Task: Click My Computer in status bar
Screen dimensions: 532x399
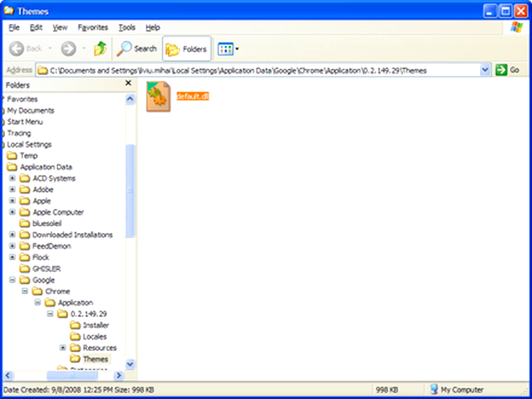Action: click(457, 390)
